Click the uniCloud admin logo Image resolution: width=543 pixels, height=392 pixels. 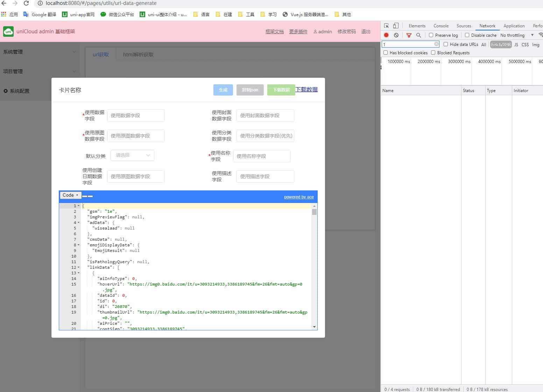(x=8, y=31)
